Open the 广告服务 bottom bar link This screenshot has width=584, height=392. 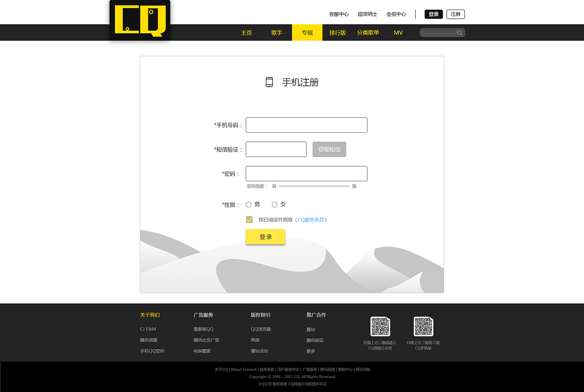pyautogui.click(x=310, y=370)
